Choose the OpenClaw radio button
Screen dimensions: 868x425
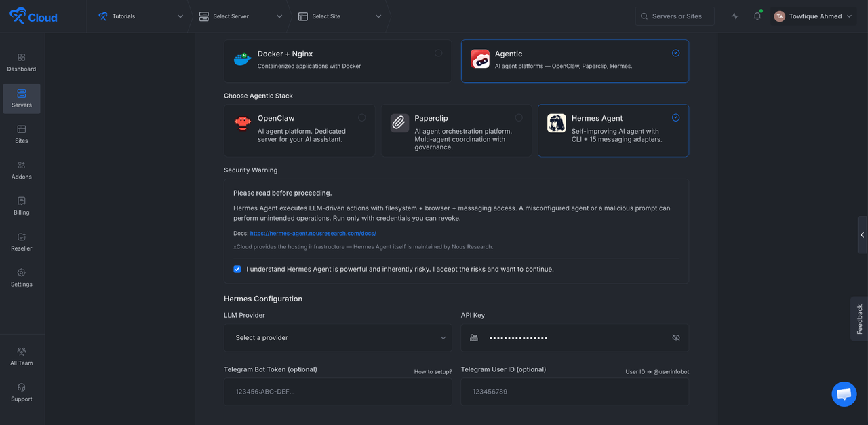[x=361, y=117]
